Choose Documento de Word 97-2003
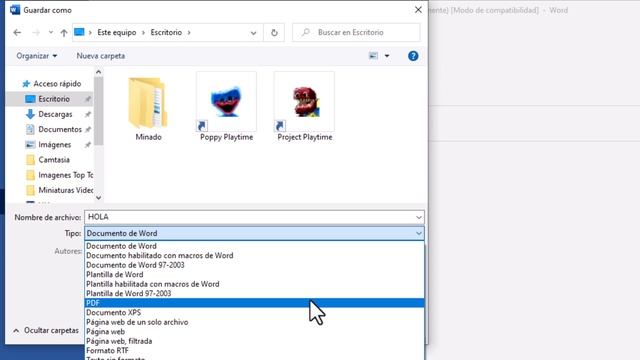The height and width of the screenshot is (360, 640). (x=254, y=265)
